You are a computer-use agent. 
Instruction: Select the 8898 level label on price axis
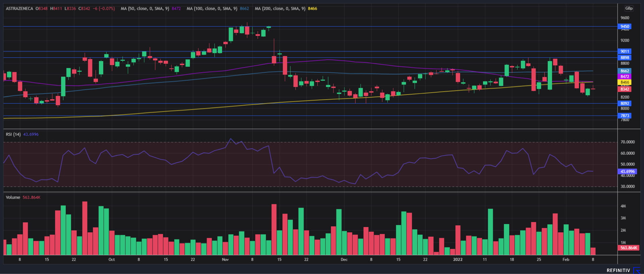click(625, 58)
